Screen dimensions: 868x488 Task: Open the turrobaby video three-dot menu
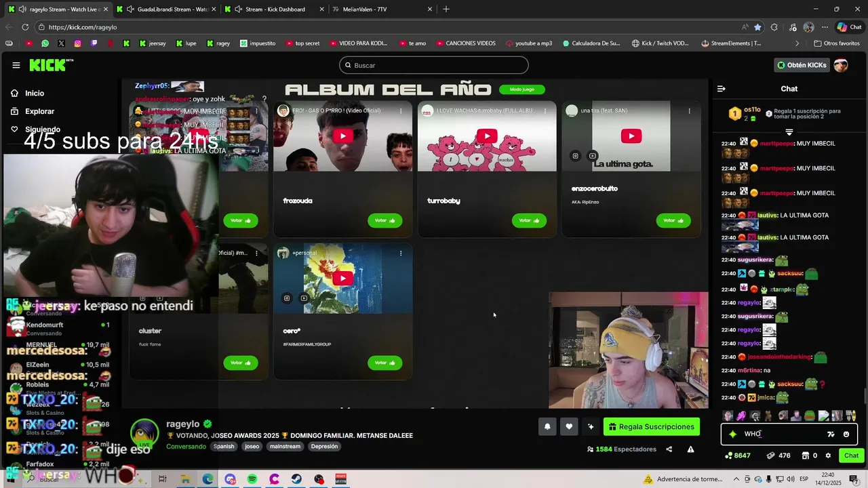pos(545,110)
